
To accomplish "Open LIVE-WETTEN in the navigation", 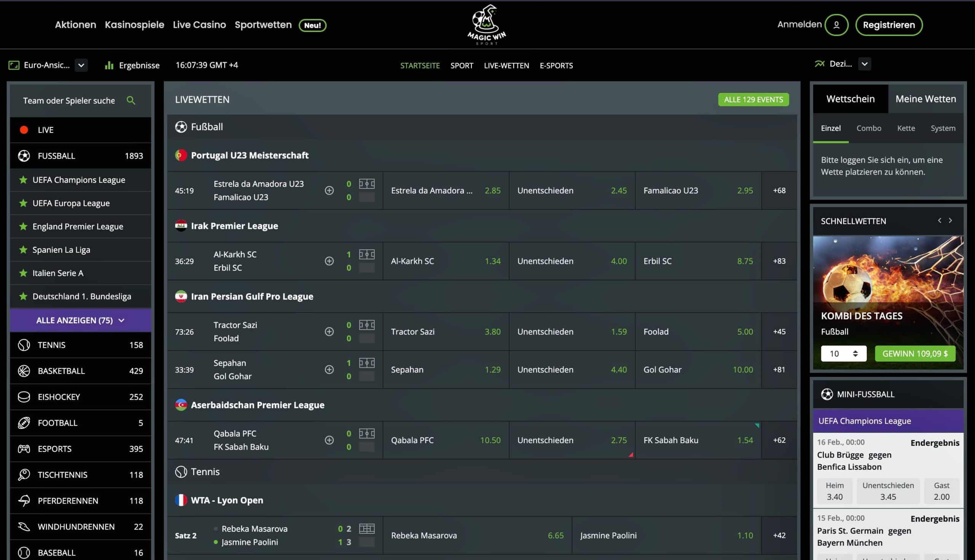I will click(x=507, y=65).
